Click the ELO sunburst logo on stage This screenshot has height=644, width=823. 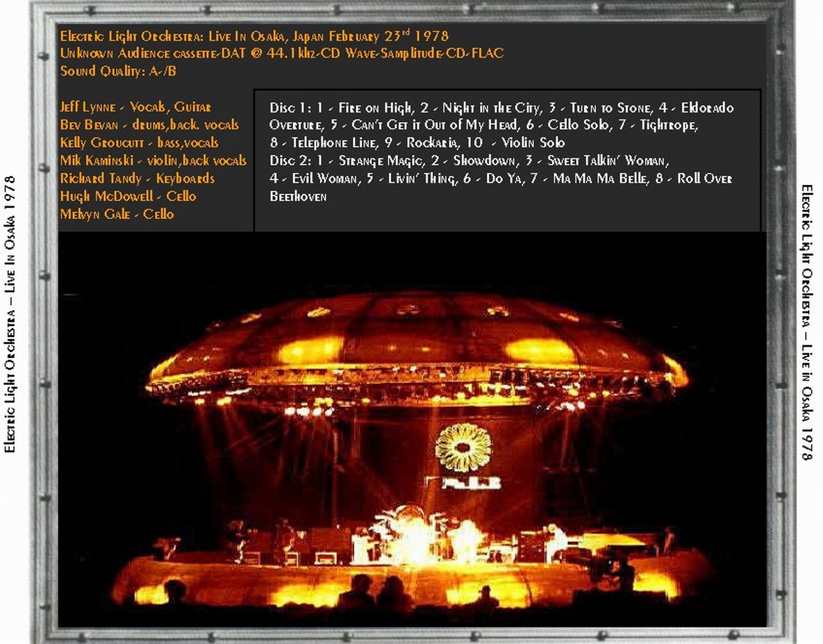tap(463, 447)
